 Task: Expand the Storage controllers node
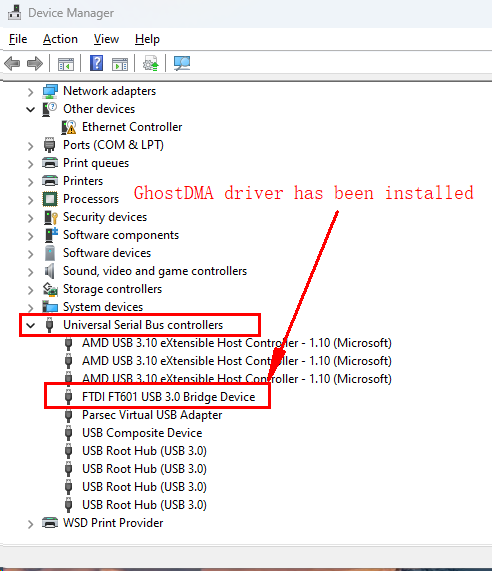pyautogui.click(x=31, y=290)
